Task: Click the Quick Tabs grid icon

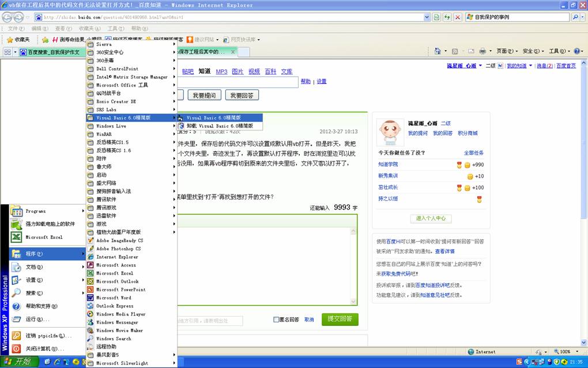Action: coord(7,52)
